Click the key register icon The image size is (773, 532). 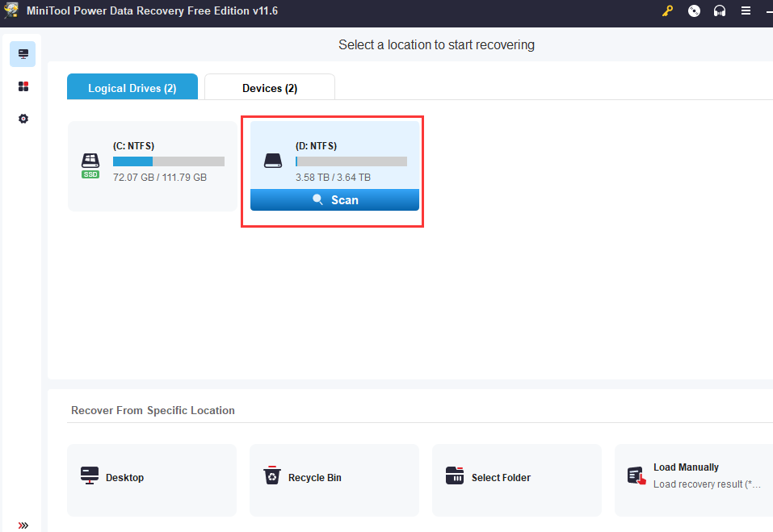[667, 10]
